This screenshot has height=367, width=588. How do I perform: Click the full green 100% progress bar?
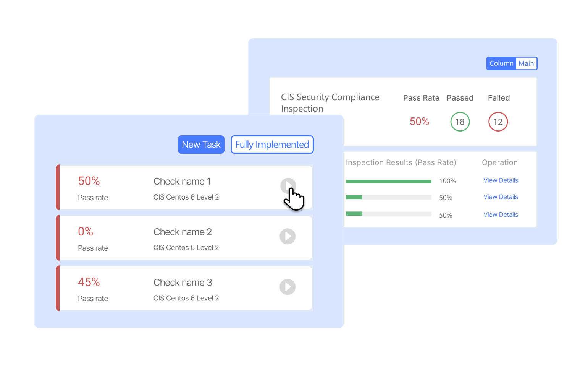pos(388,182)
